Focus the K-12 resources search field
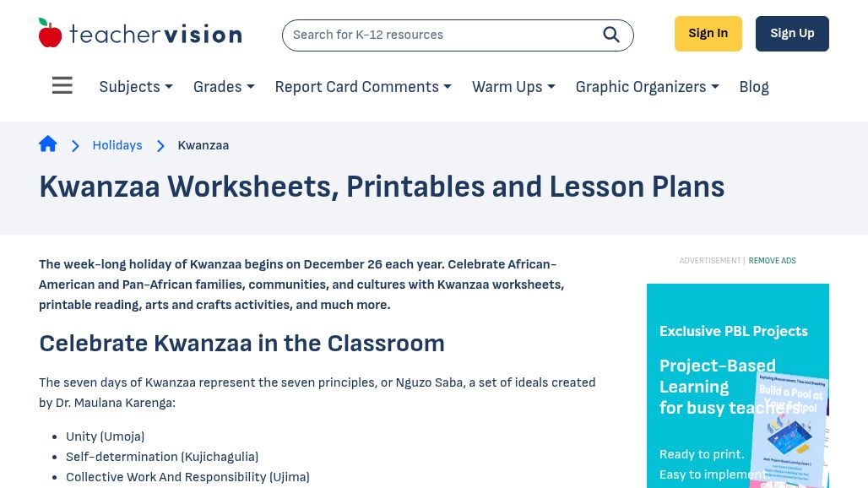Screen dimensions: 868x488 pos(439,35)
